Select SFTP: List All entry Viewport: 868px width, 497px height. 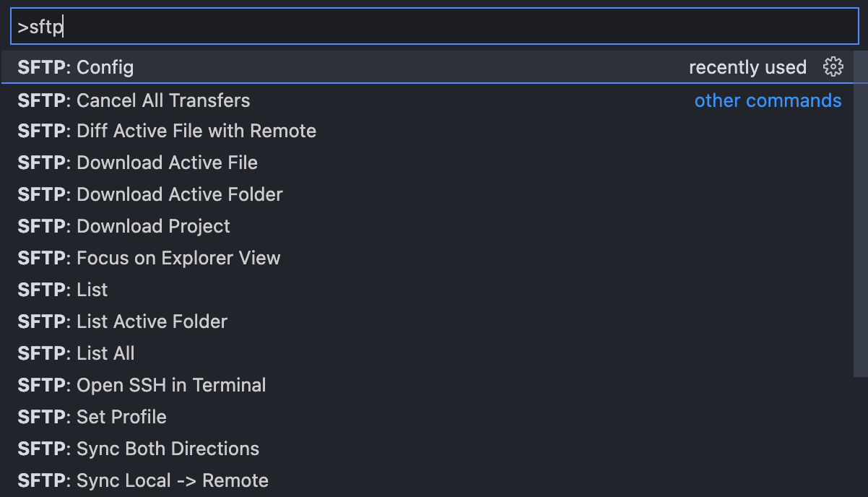point(427,354)
